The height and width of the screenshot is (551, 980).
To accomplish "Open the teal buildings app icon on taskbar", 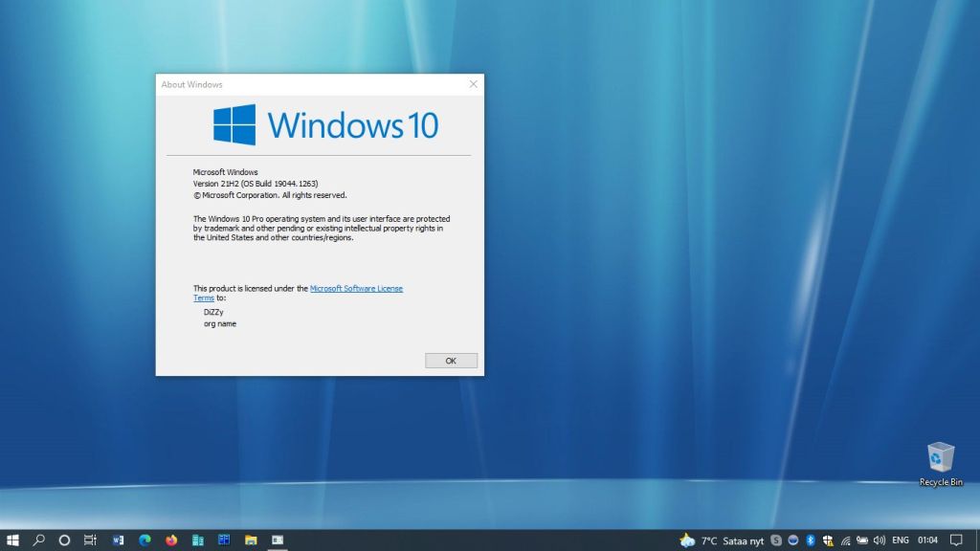I will click(x=197, y=540).
